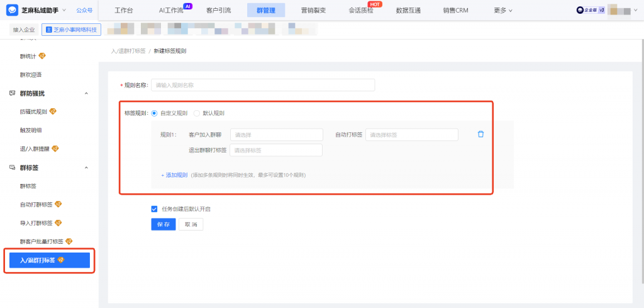Viewport: 644px width, 308px height.
Task: Click the 公众号 link
Action: tap(84, 10)
